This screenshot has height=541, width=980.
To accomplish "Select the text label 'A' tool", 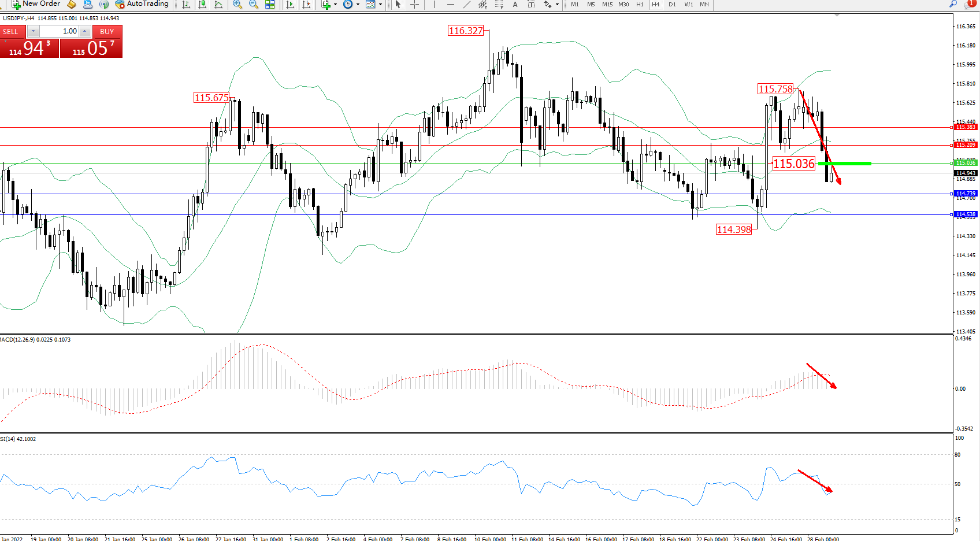I will (515, 5).
